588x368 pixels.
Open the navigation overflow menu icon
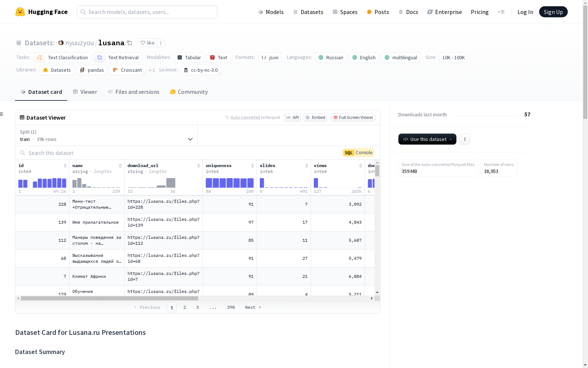coord(501,12)
